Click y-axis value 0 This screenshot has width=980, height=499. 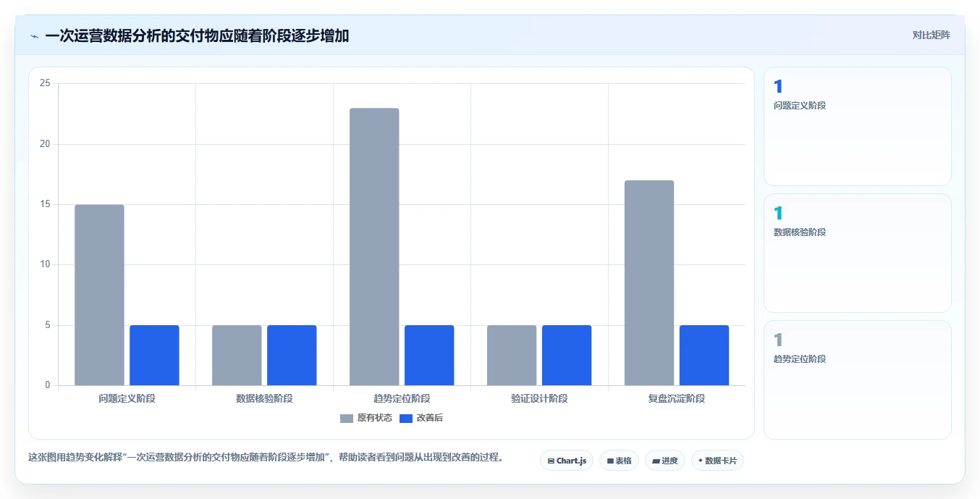pos(48,385)
